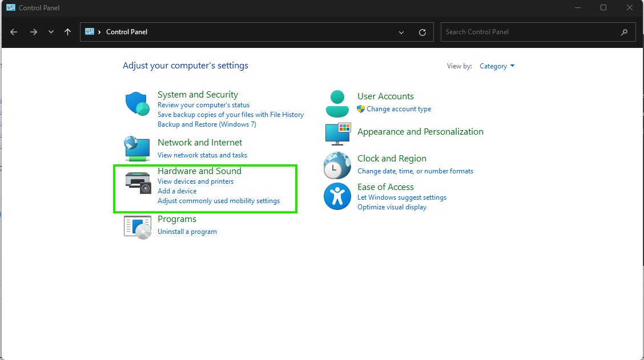
Task: Open Hardware and Sound category
Action: pyautogui.click(x=199, y=171)
